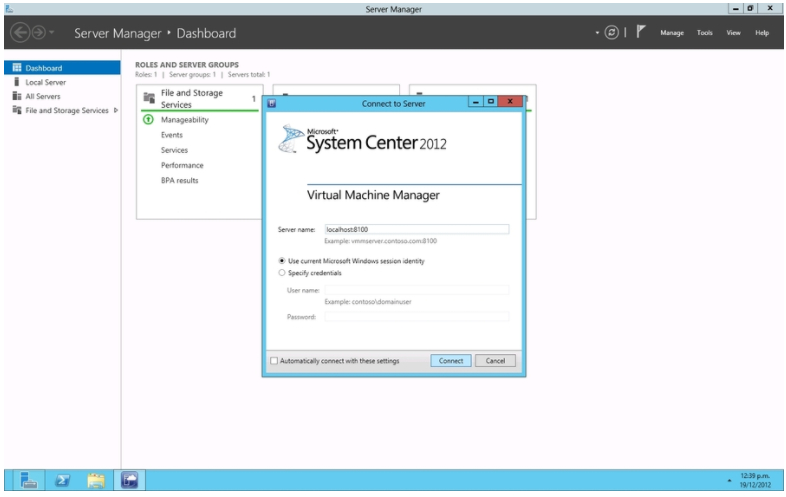Open the Tools menu

[704, 33]
